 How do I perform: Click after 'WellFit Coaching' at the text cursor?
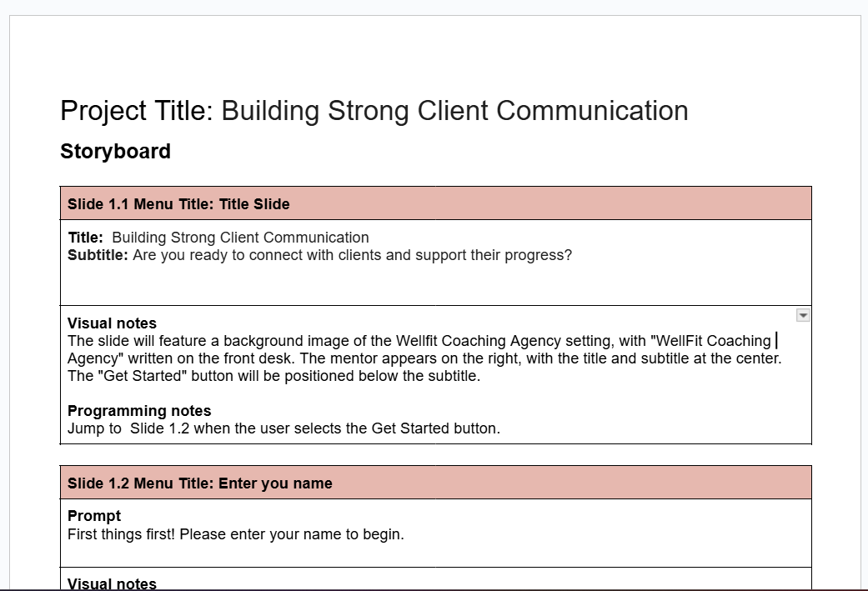775,341
